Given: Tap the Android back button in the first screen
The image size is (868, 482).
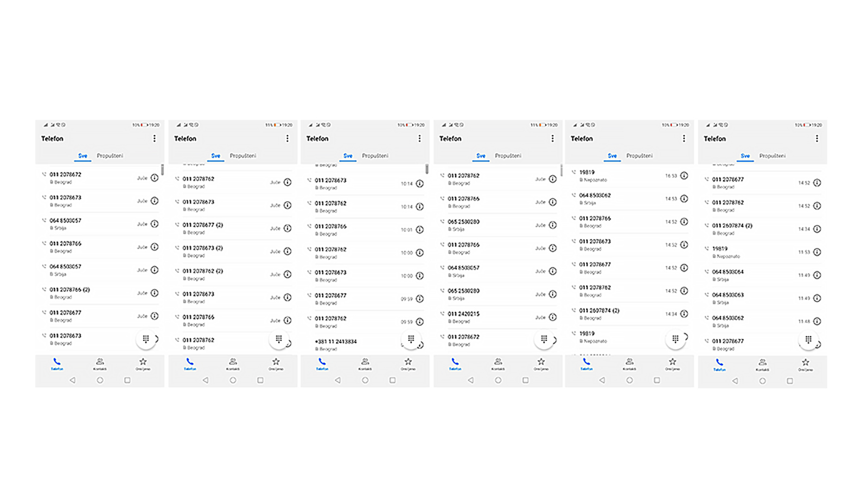Looking at the screenshot, I should click(73, 380).
